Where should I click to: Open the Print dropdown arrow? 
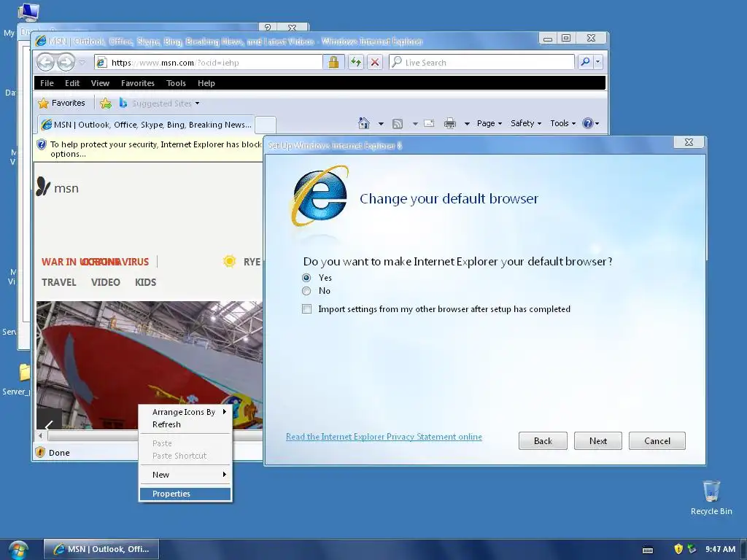coord(467,124)
